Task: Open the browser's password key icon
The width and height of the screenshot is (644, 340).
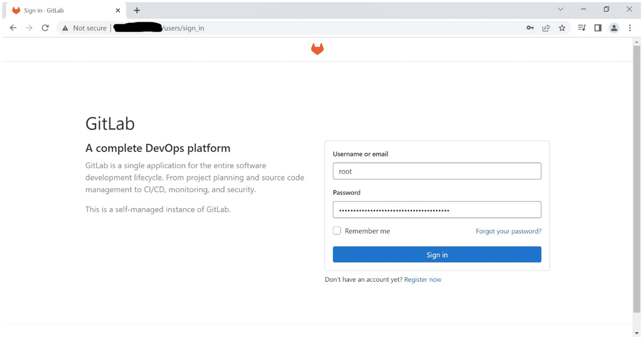Action: pos(530,27)
